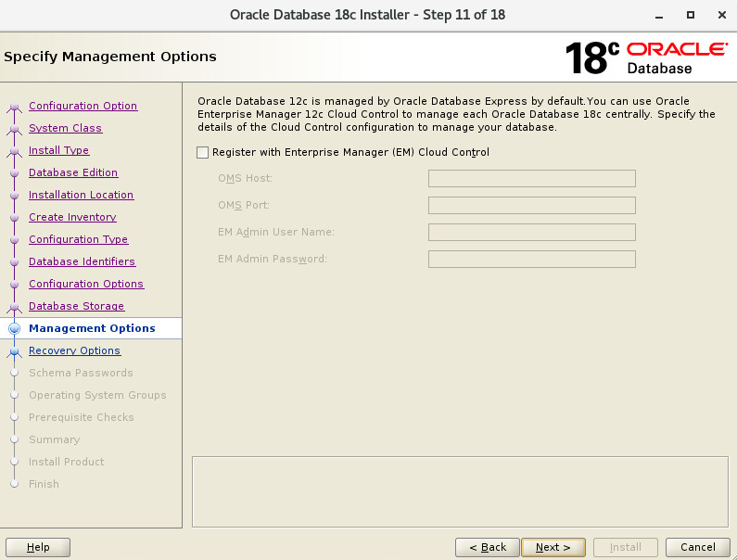Click the Prerequisite Checks step bullet
The image size is (737, 560).
(x=15, y=417)
